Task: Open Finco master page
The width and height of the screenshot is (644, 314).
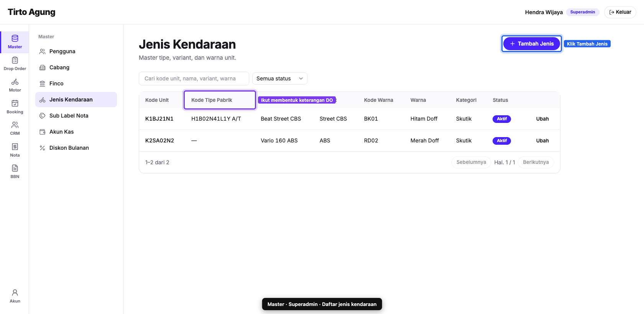Action: point(76,83)
